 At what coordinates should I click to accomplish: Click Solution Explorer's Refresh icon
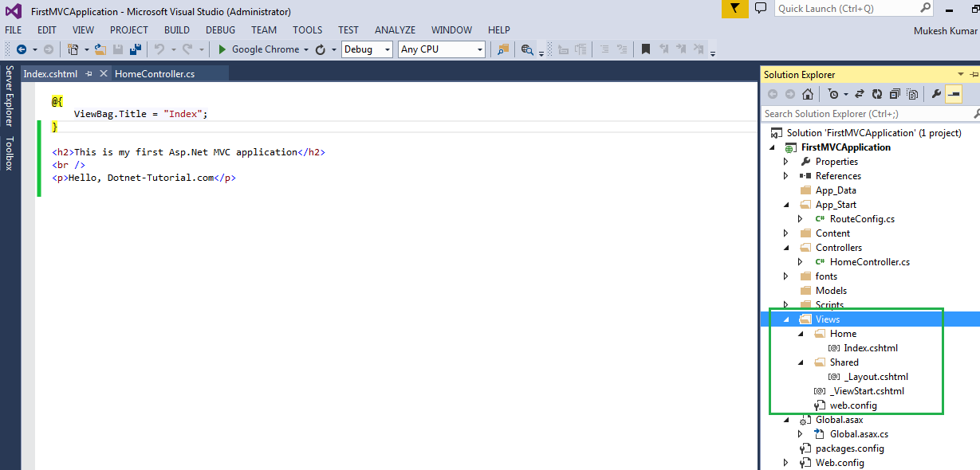877,94
